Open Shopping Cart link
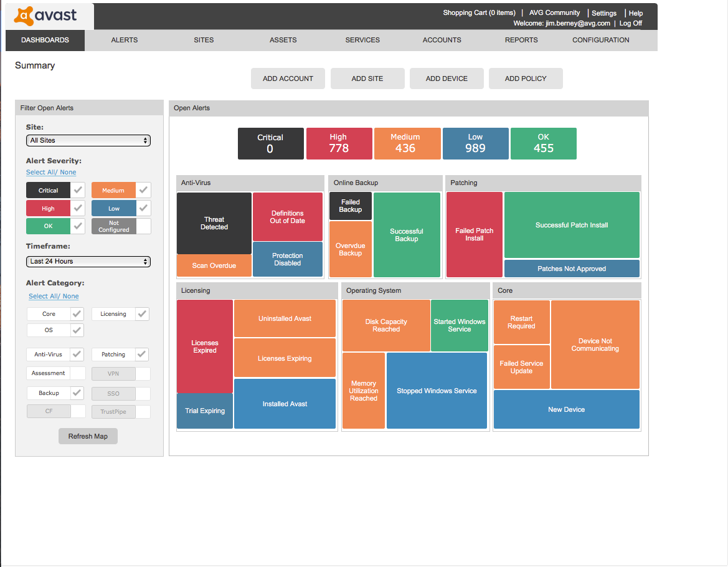Viewport: 728px width, 567px height. pyautogui.click(x=479, y=12)
